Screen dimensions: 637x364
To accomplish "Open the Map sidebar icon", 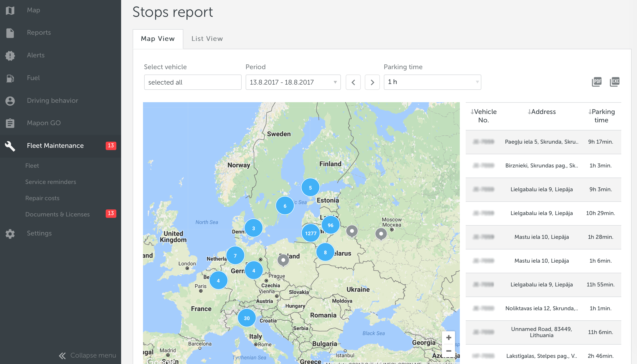I will click(x=10, y=10).
